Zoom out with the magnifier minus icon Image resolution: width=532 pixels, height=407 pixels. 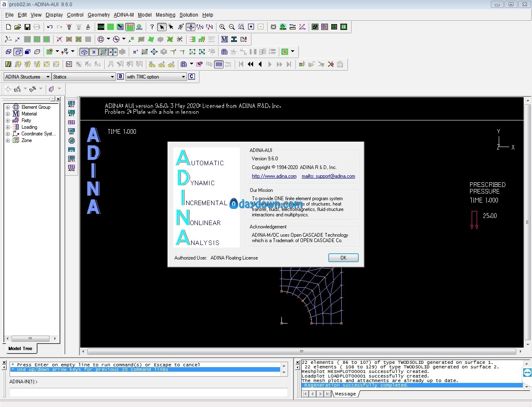tap(232, 27)
